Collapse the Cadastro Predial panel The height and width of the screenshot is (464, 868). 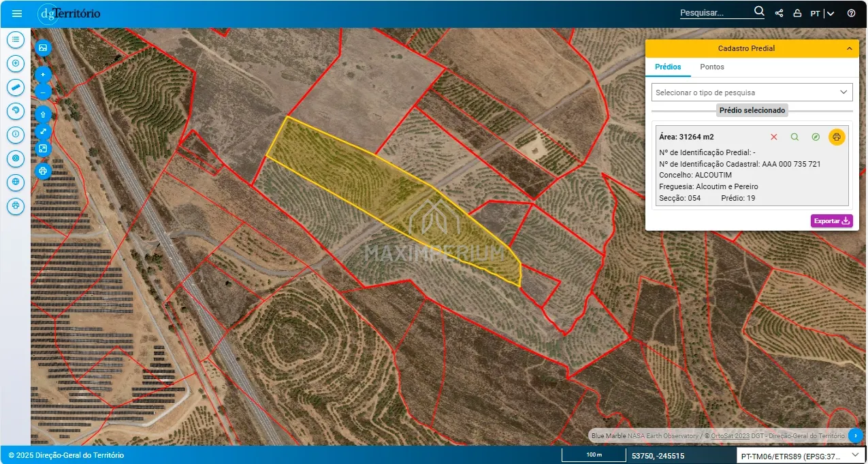click(x=848, y=48)
